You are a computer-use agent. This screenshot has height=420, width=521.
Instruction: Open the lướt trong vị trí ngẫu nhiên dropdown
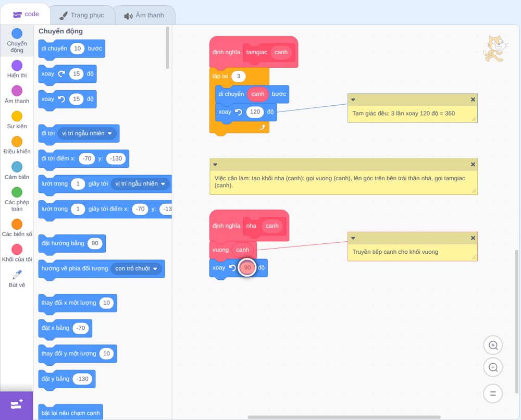[x=140, y=184]
